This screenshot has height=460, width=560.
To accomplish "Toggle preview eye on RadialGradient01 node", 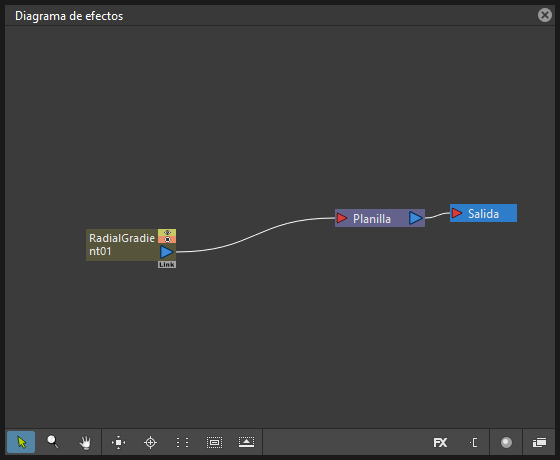I will click(x=167, y=232).
